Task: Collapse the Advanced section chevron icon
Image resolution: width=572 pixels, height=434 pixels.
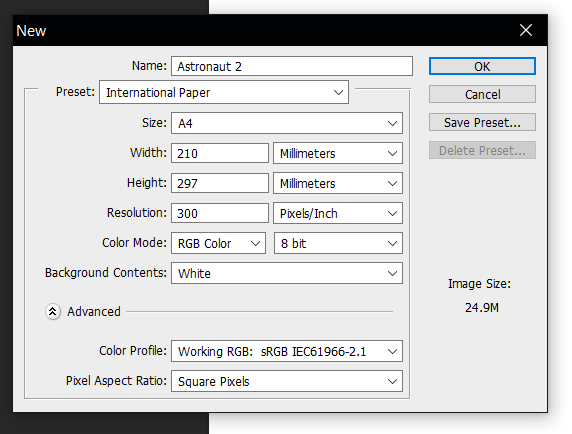Action: point(53,312)
